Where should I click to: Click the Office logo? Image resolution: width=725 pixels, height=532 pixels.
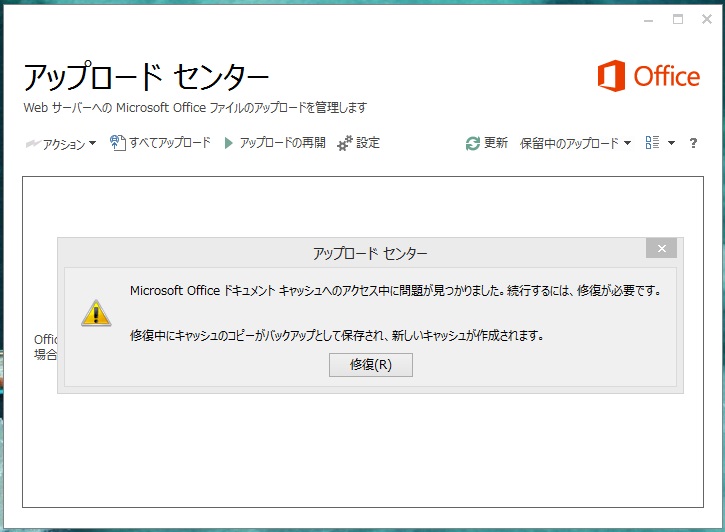click(x=649, y=76)
